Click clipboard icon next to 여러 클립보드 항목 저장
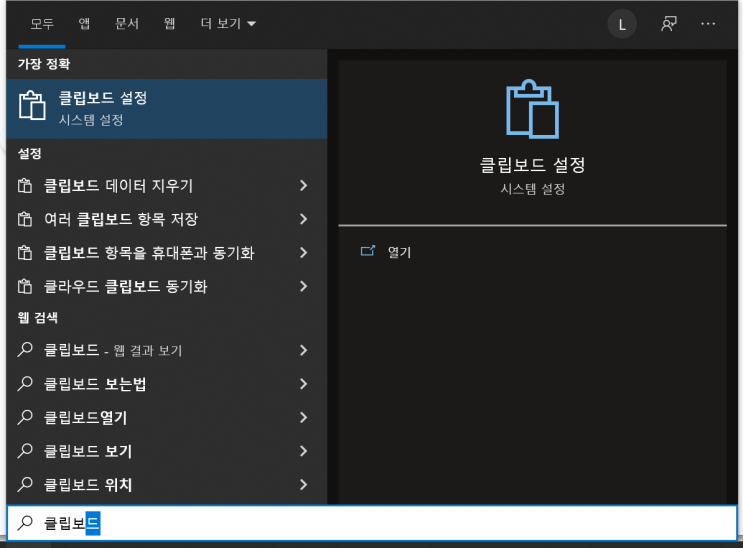743x548 pixels. coord(25,219)
